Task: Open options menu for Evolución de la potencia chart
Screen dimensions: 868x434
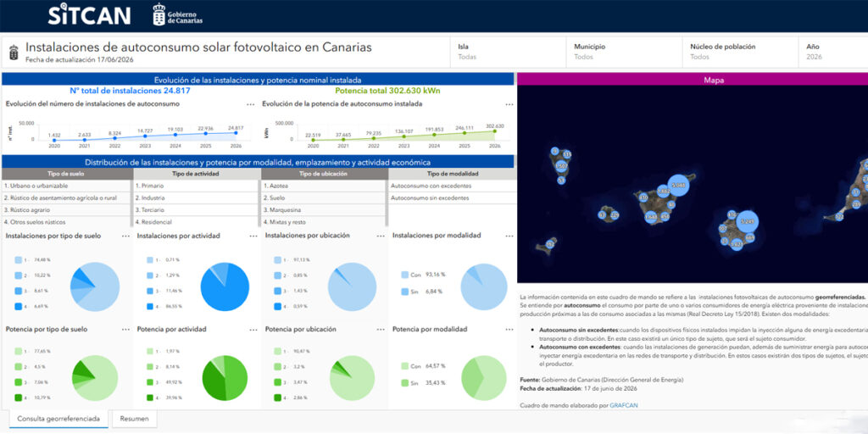Action: pos(509,104)
